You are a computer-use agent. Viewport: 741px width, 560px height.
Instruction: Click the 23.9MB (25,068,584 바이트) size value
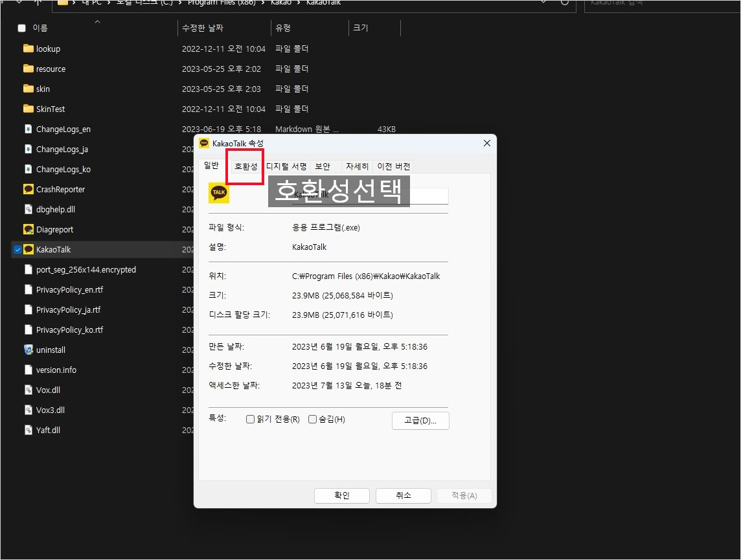[343, 296]
